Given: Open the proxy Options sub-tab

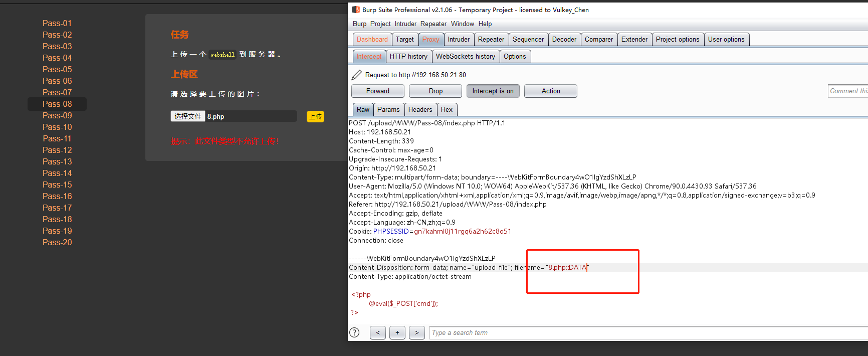Looking at the screenshot, I should pos(515,56).
